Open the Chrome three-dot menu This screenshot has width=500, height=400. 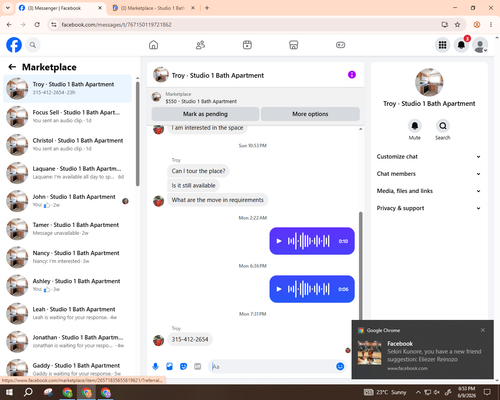[x=491, y=25]
